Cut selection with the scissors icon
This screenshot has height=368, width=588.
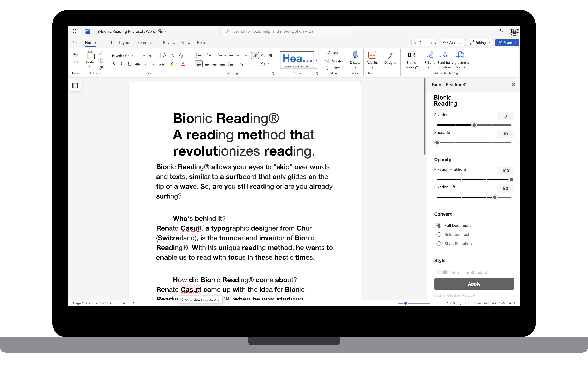101,53
